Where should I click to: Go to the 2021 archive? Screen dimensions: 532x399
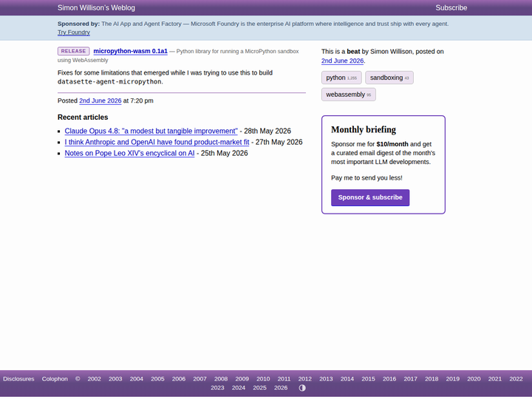click(494, 378)
